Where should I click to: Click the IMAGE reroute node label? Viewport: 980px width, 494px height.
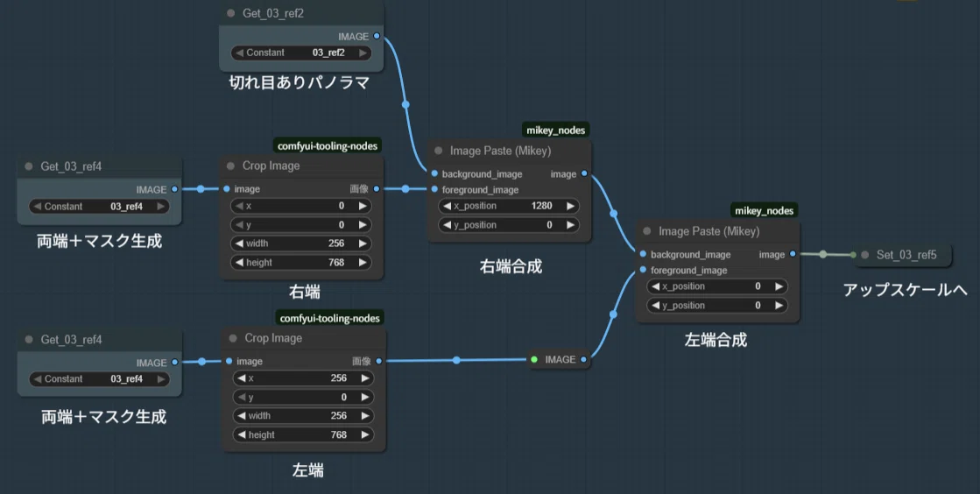(560, 360)
